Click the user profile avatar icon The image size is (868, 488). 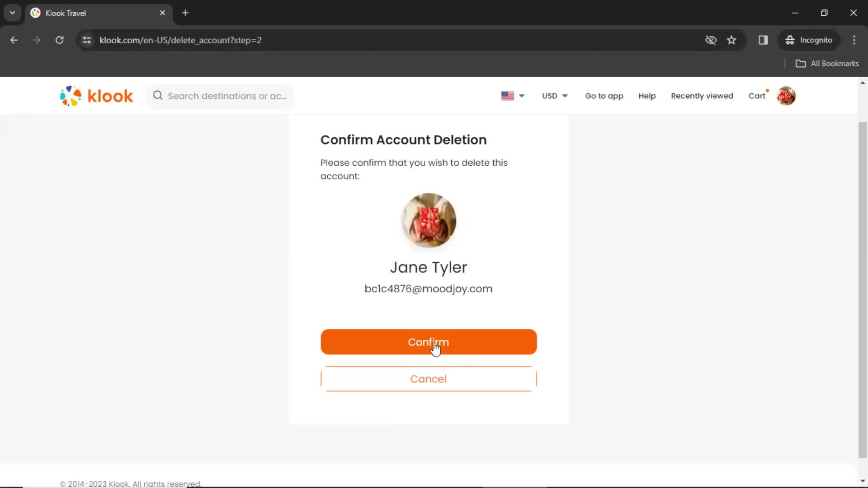coord(786,96)
